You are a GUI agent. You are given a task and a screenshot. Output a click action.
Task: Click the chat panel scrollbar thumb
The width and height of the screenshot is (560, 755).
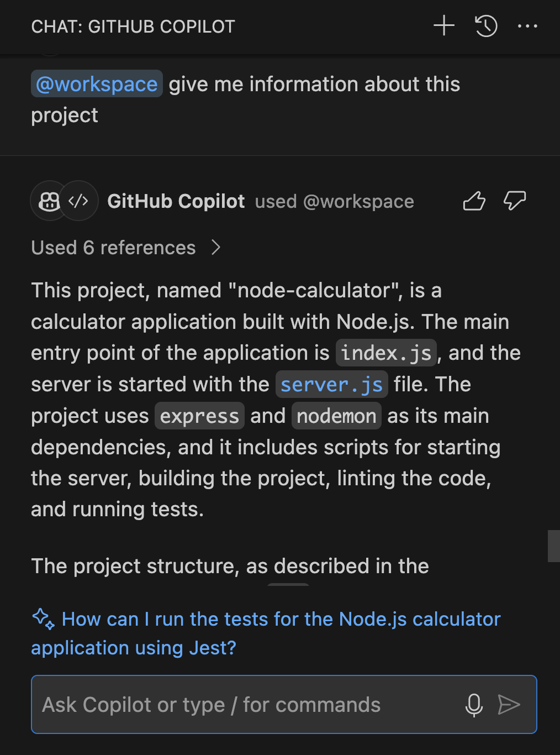point(553,546)
